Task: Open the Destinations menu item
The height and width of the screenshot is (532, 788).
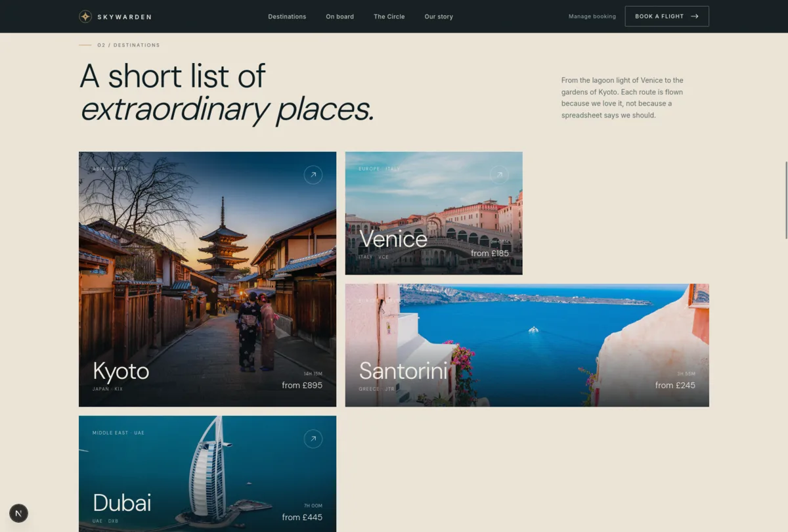Action: point(287,16)
